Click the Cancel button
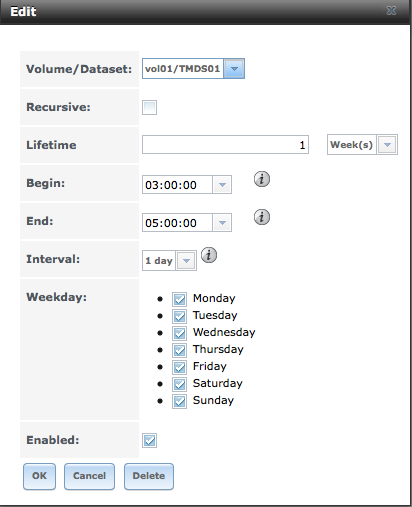This screenshot has width=412, height=507. click(x=89, y=476)
